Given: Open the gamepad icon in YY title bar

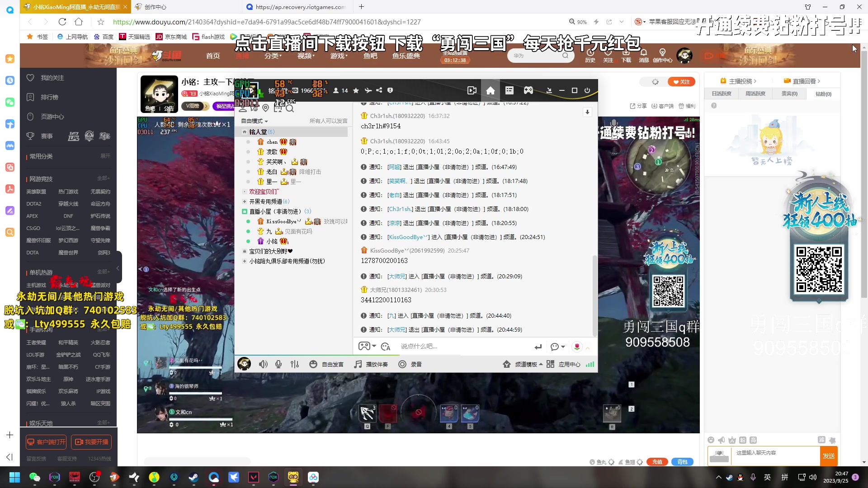Looking at the screenshot, I should coord(528,90).
